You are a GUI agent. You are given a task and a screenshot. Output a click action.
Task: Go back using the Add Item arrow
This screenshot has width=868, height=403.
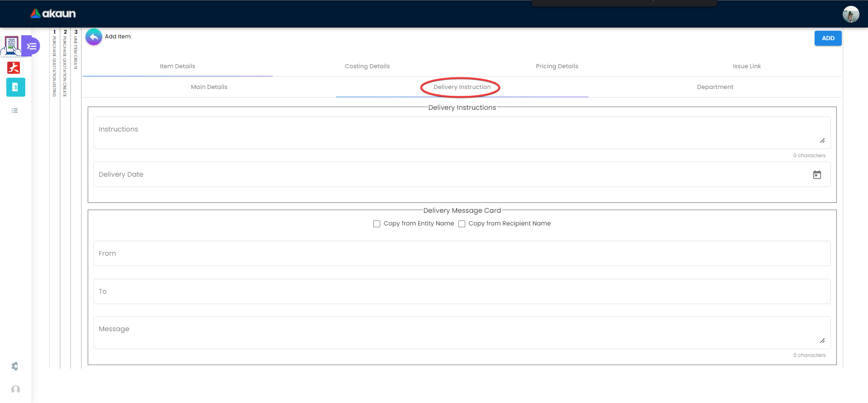94,37
